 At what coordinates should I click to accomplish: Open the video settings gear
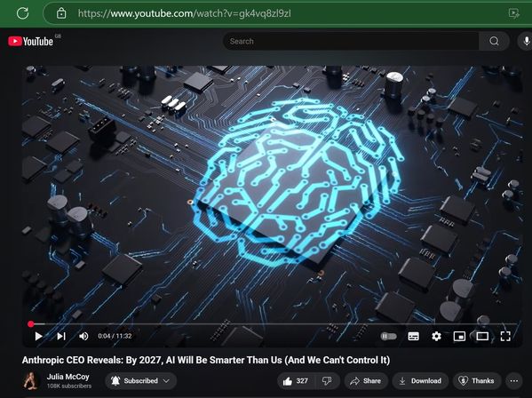(436, 336)
